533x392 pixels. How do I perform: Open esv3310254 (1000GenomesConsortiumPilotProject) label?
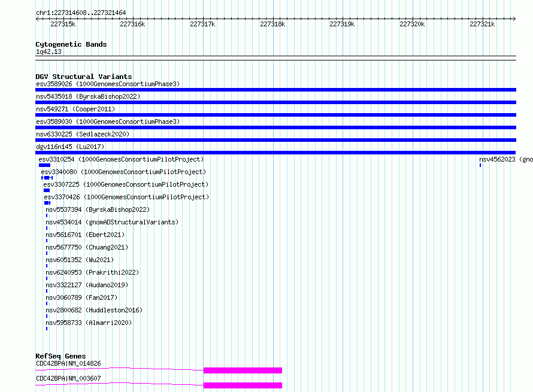point(121,159)
